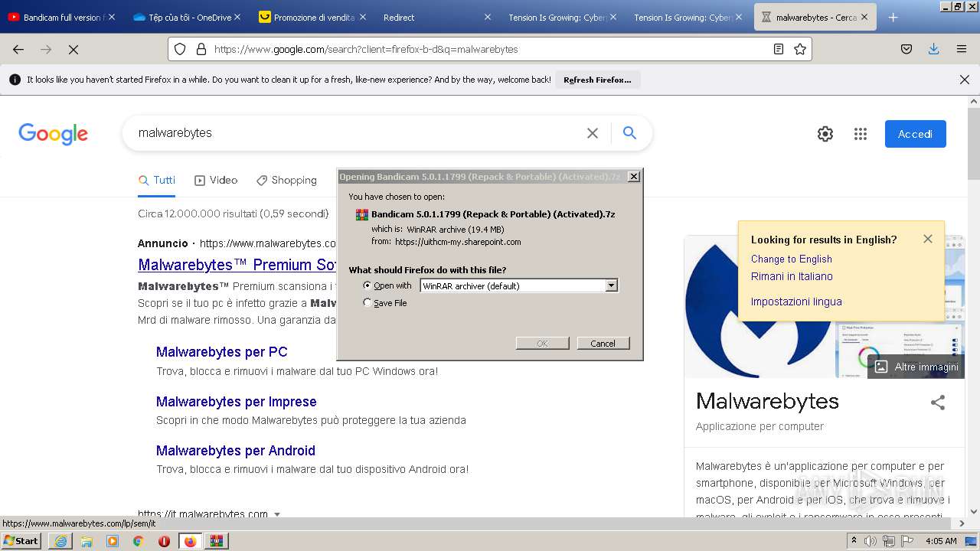Close the Bandicam YouTube tab
The width and height of the screenshot is (980, 551).
112,17
